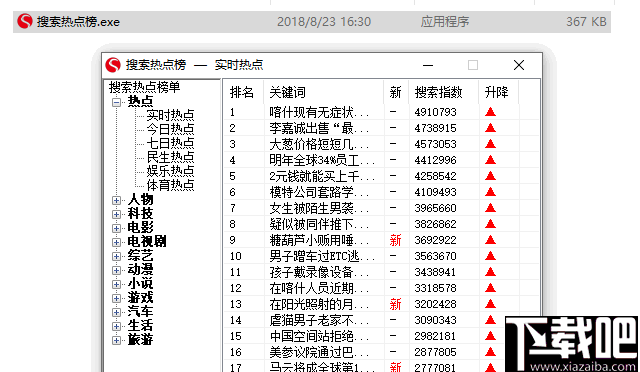Viewport: 640px width, 372px height.
Task: Click file size 367 KB
Action: pyautogui.click(x=586, y=22)
